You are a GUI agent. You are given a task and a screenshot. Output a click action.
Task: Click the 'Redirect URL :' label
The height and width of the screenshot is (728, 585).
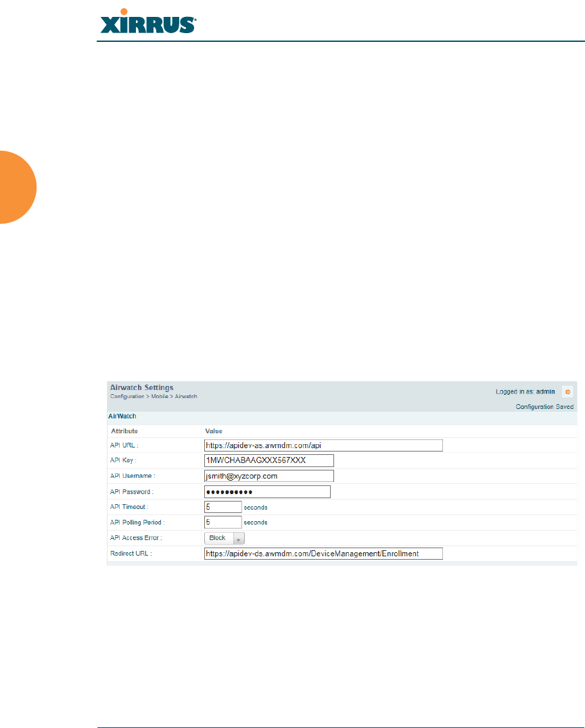click(131, 554)
